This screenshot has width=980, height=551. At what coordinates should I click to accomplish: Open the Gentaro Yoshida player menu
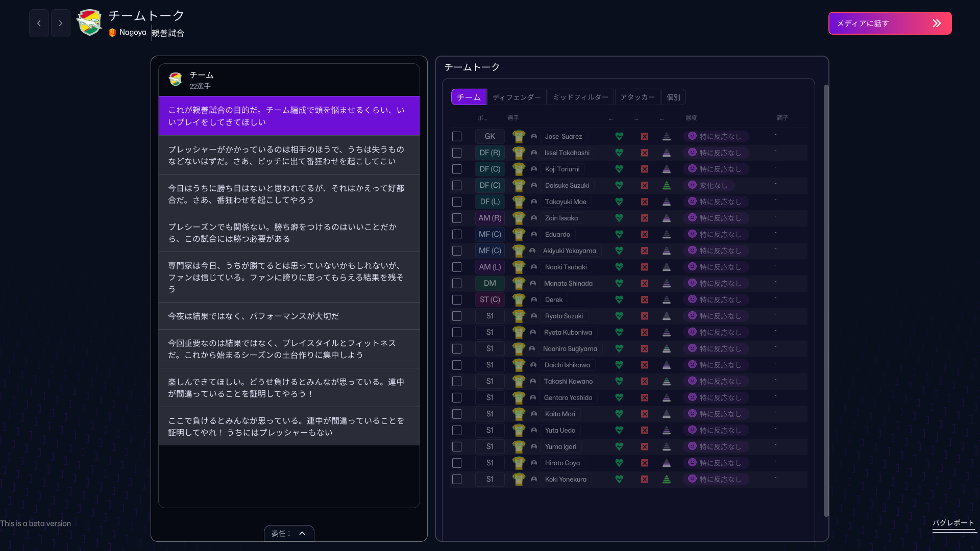pos(568,397)
